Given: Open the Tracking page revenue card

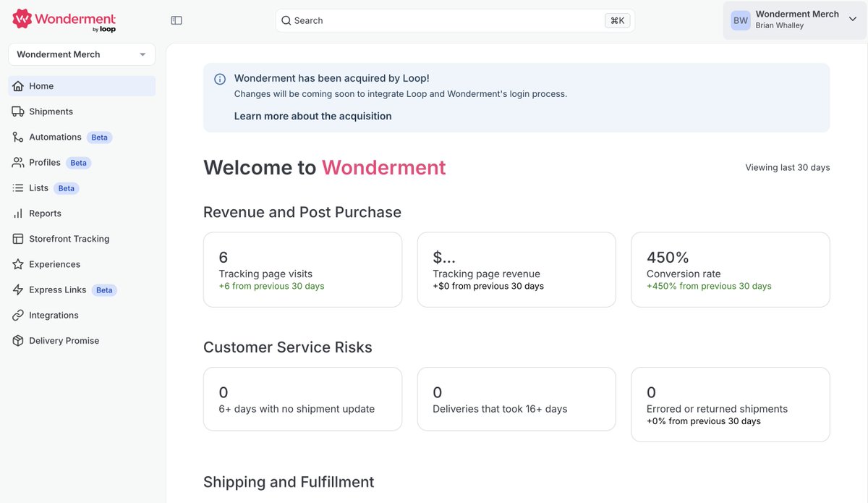Looking at the screenshot, I should (516, 269).
